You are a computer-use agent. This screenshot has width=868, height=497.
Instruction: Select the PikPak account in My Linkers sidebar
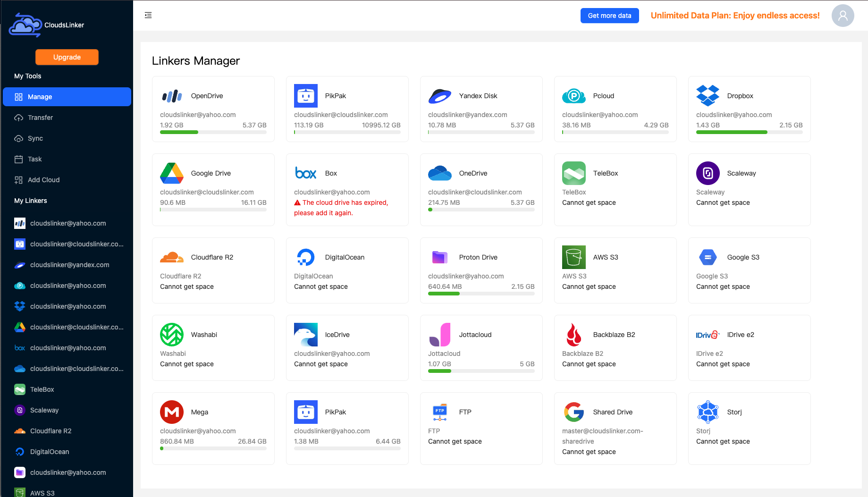click(x=67, y=244)
